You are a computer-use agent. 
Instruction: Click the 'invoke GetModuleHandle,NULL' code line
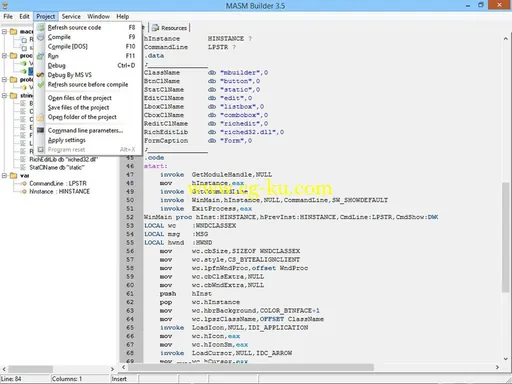[216, 175]
